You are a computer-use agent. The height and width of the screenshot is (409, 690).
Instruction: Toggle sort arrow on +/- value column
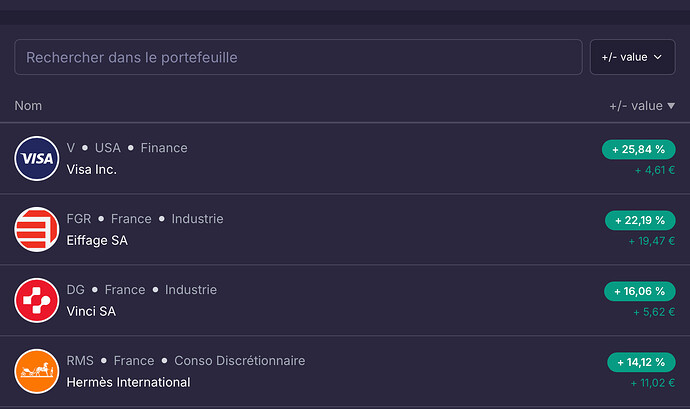[x=671, y=106]
